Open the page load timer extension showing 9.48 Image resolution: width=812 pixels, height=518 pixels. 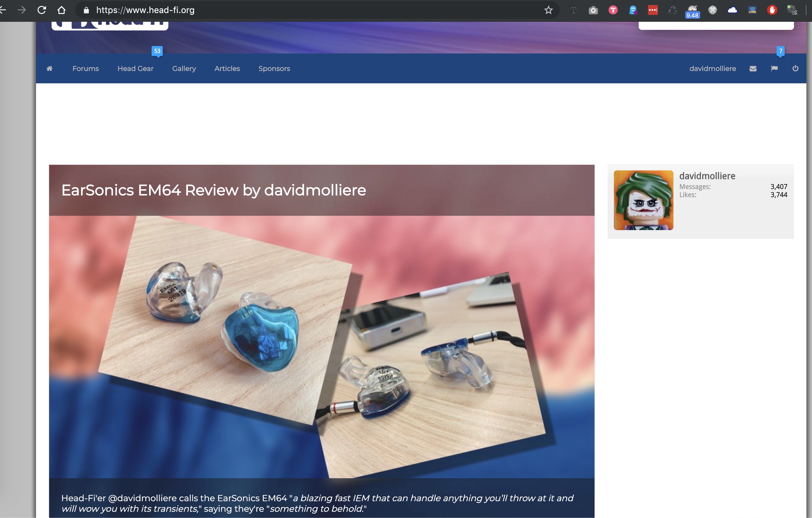pos(692,12)
